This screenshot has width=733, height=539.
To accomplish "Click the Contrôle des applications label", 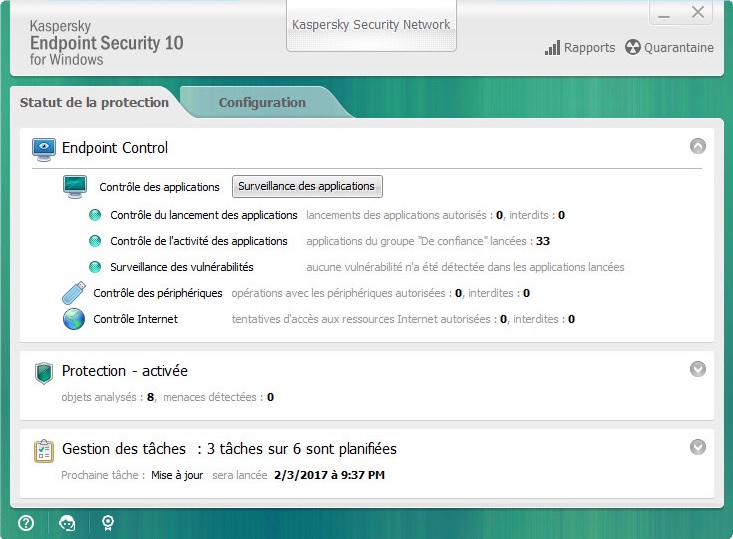I will coord(159,187).
